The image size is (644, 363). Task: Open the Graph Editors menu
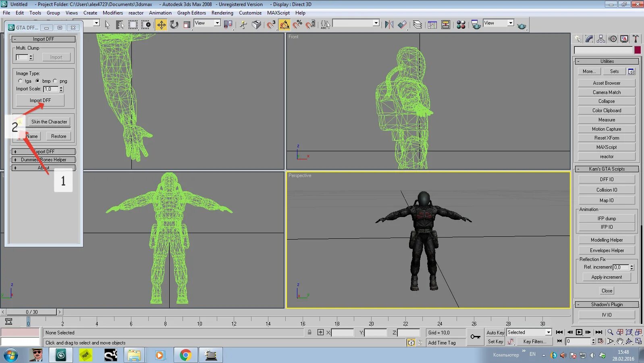click(191, 13)
